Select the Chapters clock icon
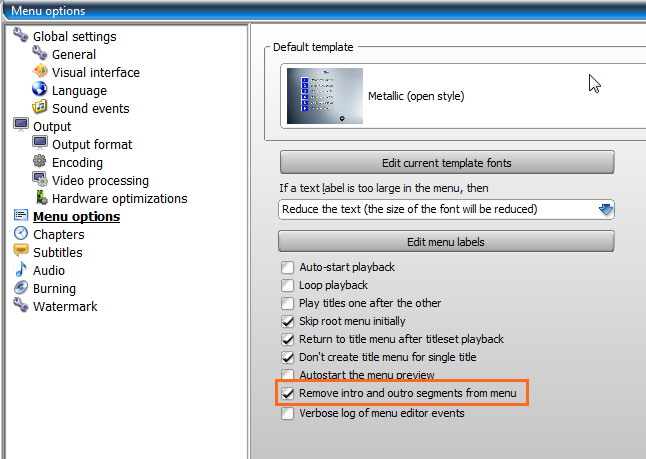 21,233
